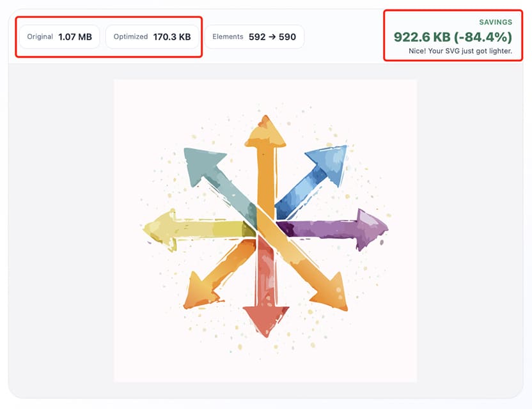532x409 pixels.
Task: Click the 'Original' label in the stats bar
Action: pyautogui.click(x=40, y=37)
